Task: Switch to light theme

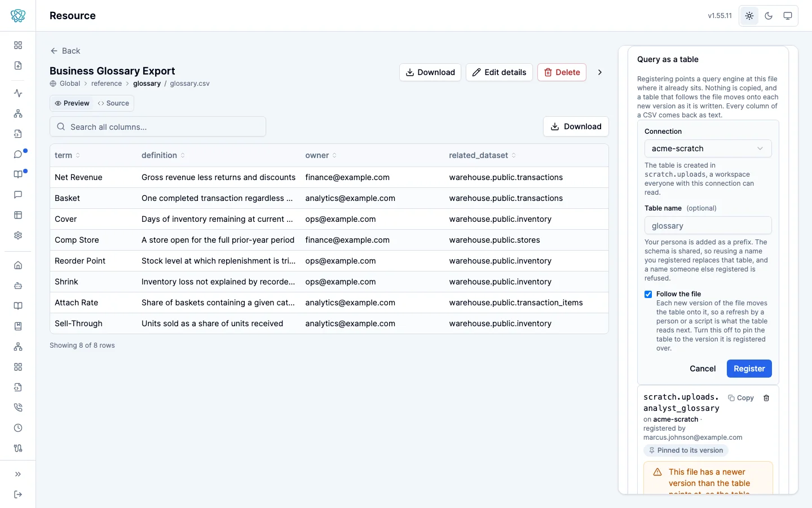Action: [x=749, y=16]
